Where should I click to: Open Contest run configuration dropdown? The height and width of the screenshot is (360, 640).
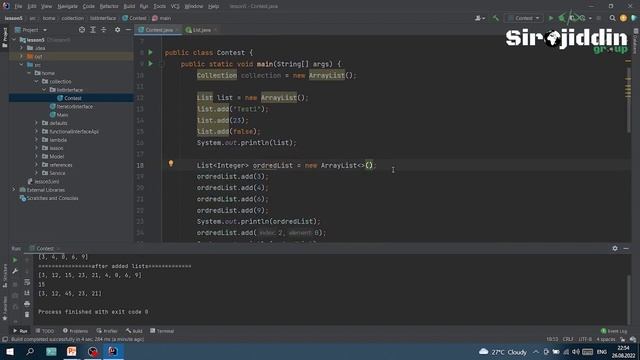(524, 18)
